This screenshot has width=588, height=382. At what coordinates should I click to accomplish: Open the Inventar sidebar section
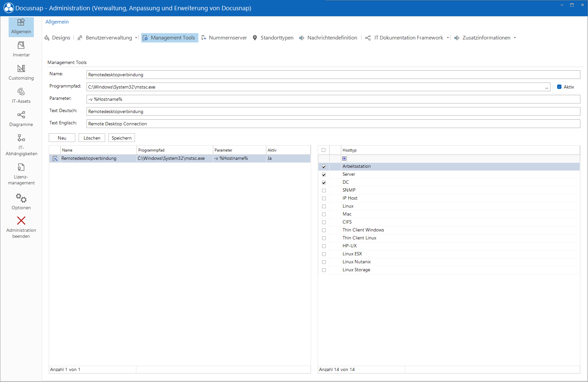[21, 49]
